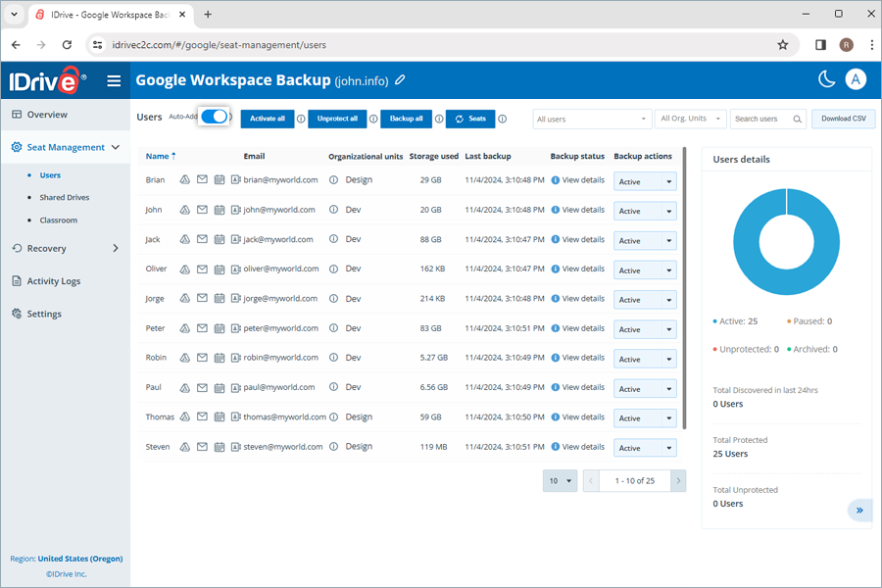Select John's Gmail backup icon
The height and width of the screenshot is (588, 882).
coord(202,209)
